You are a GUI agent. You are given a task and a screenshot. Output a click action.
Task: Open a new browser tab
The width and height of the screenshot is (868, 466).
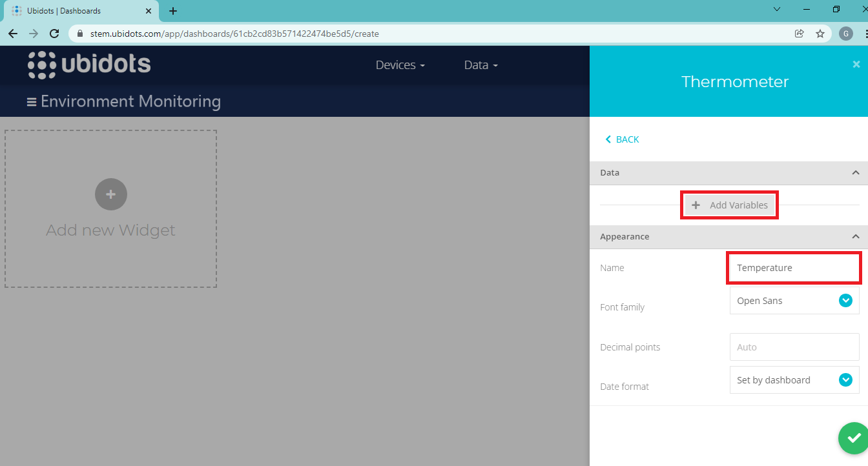coord(173,11)
